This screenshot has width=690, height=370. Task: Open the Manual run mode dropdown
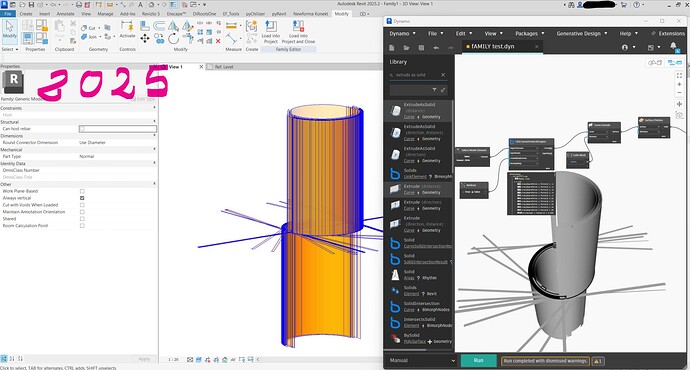click(421, 360)
